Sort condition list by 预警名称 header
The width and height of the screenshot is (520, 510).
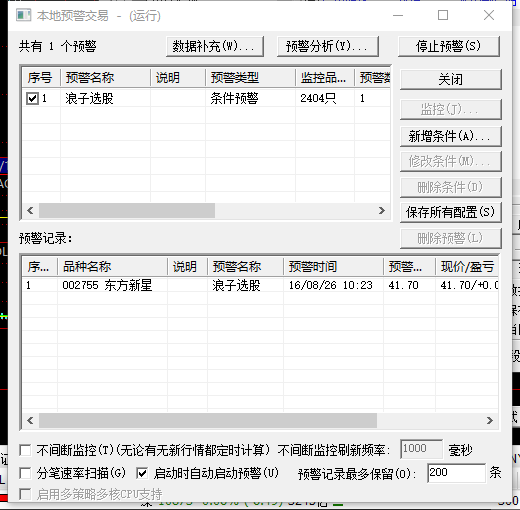105,78
